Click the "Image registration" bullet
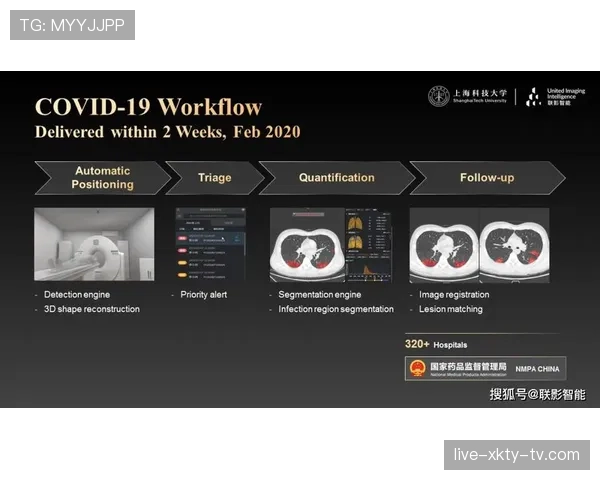This screenshot has width=600, height=480. (454, 294)
